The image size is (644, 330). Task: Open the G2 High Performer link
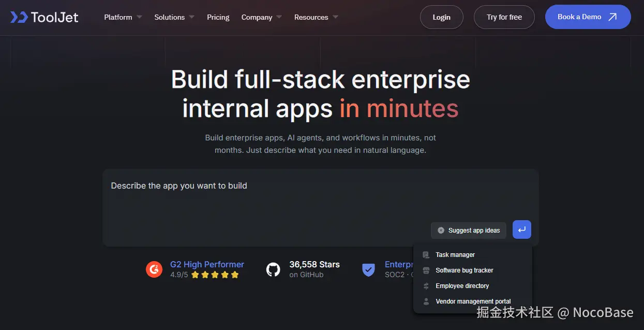[x=207, y=264]
